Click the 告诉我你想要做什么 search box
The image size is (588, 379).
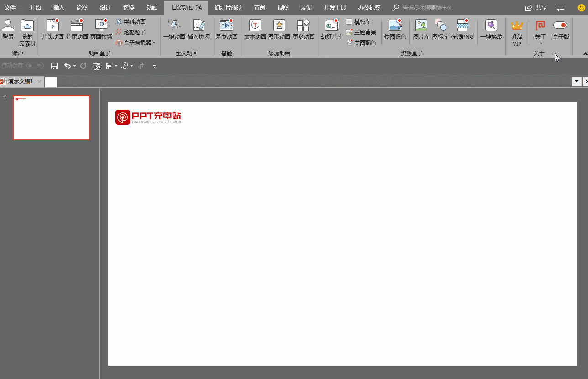427,8
